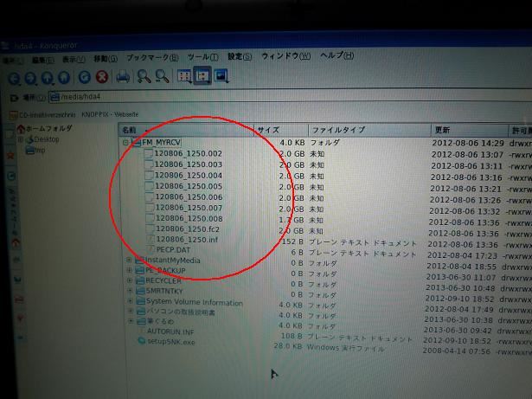Image resolution: width=532 pixels, height=399 pixels.
Task: Expand the SMRTNTKY folder
Action: (x=130, y=291)
